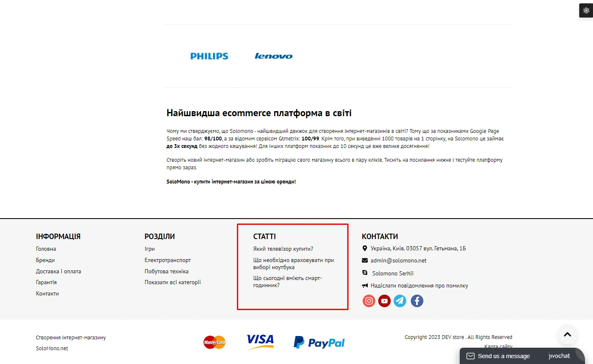Open the Facebook social icon
Viewport: 593px width, 364px height.
click(x=417, y=301)
